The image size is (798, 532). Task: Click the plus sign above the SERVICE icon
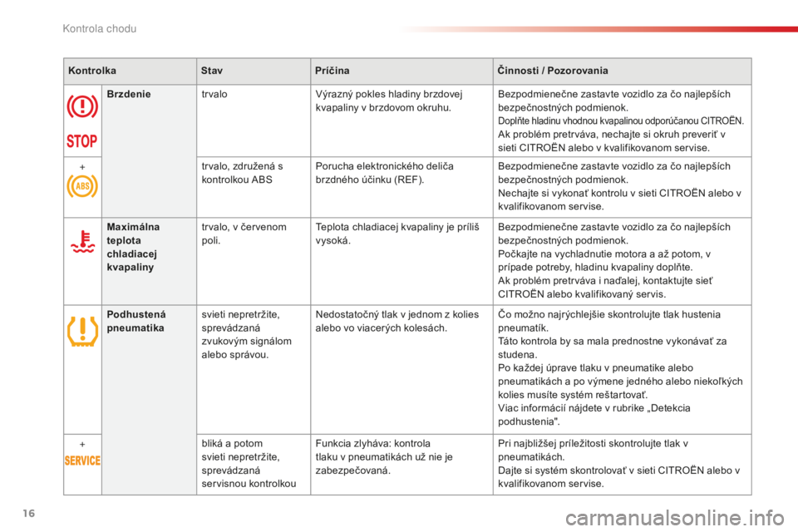[82, 445]
